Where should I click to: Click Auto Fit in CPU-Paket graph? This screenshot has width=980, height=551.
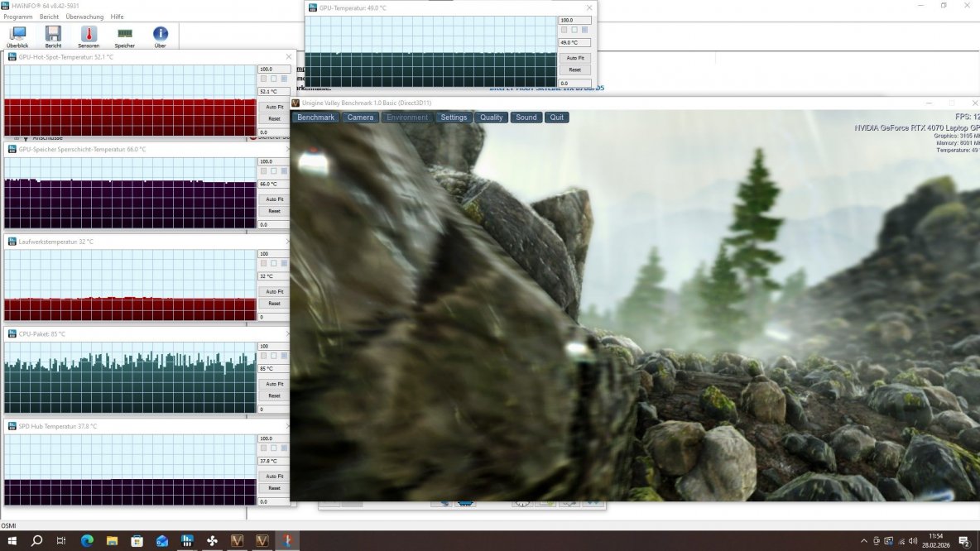coord(274,384)
